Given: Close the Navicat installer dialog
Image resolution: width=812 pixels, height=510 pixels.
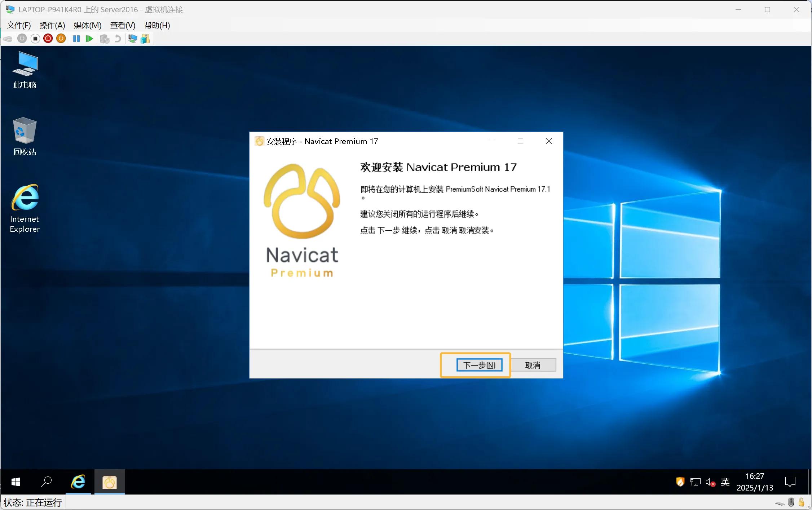Looking at the screenshot, I should [549, 141].
